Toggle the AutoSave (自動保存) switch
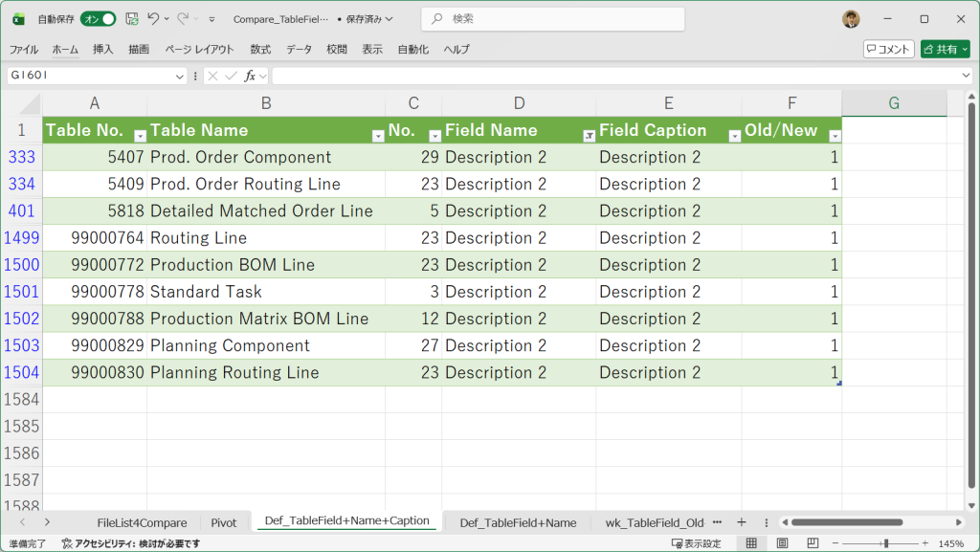The height and width of the screenshot is (552, 980). 98,19
